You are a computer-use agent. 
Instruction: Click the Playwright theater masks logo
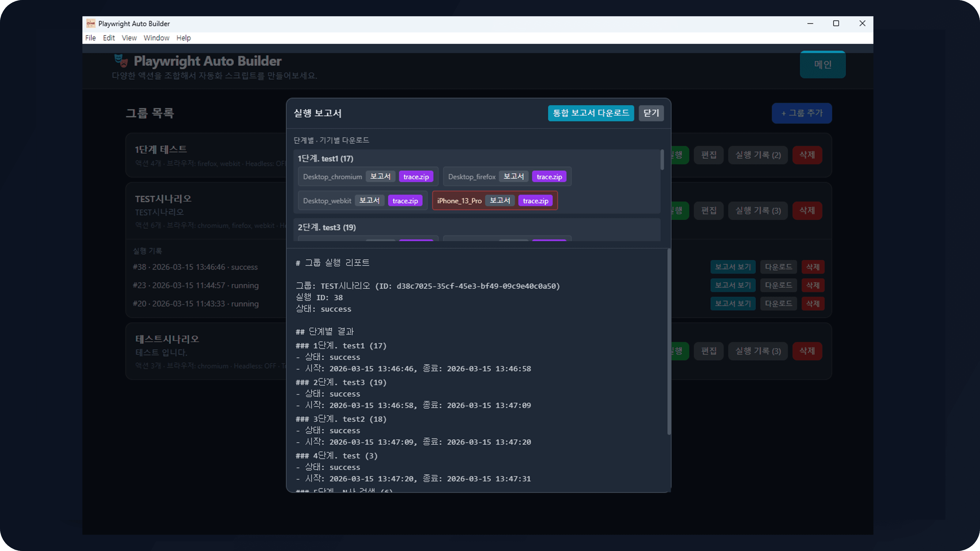pos(121,61)
